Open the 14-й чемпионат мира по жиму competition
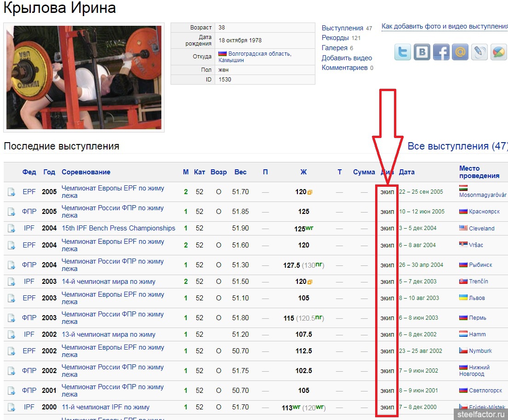508x420 pixels. [108, 282]
